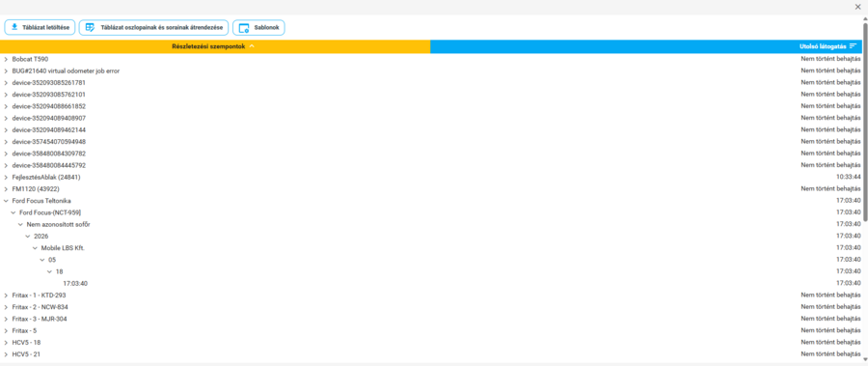The width and height of the screenshot is (868, 366).
Task: Expand device-352094089408907
Action: pyautogui.click(x=6, y=118)
